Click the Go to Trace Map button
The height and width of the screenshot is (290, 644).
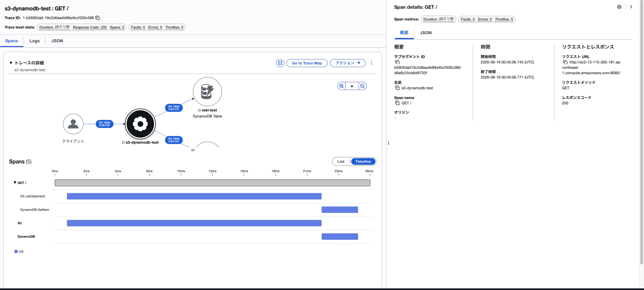click(307, 63)
